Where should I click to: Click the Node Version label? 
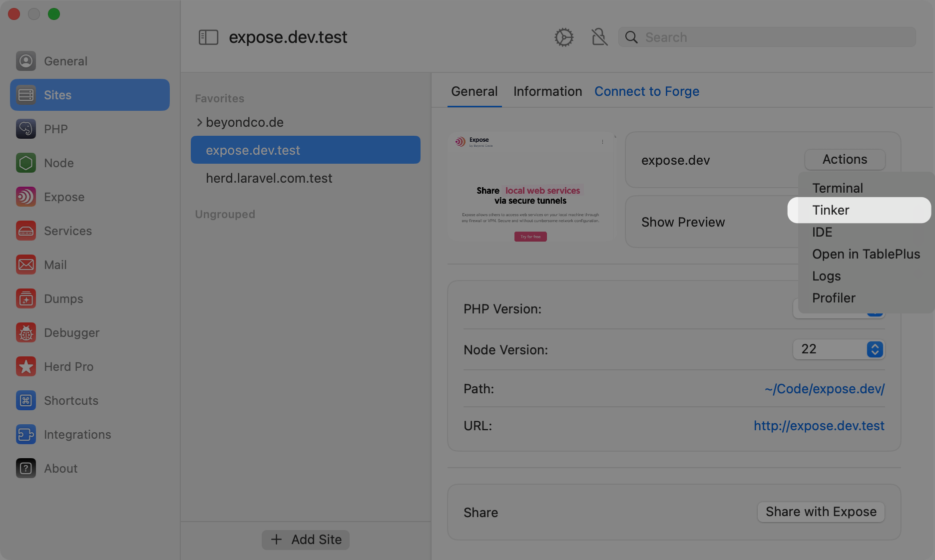click(x=505, y=350)
